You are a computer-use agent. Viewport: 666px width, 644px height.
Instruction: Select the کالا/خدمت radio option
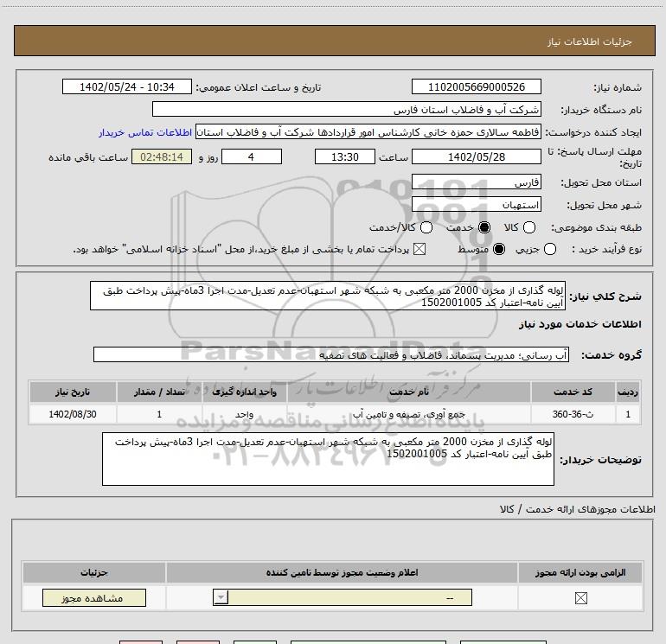426,227
